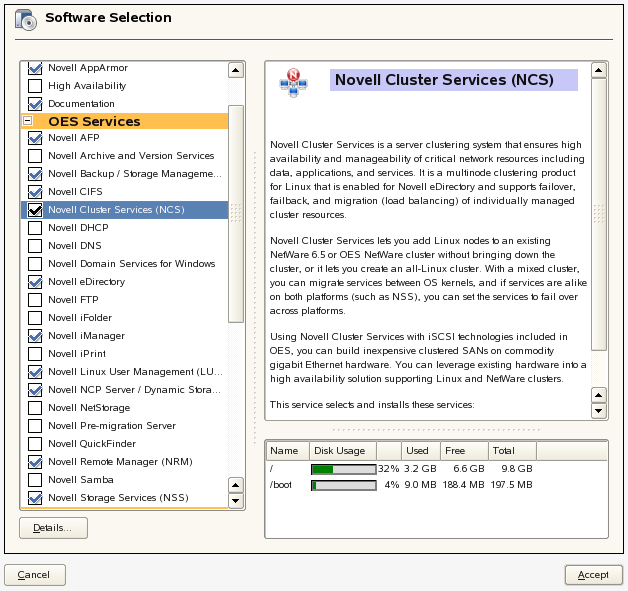
Task: Click the 6.6 GB free value
Action: (469, 469)
